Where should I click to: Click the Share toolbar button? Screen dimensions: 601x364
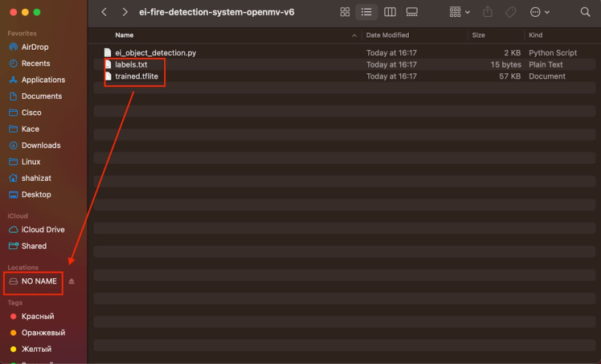click(x=488, y=12)
